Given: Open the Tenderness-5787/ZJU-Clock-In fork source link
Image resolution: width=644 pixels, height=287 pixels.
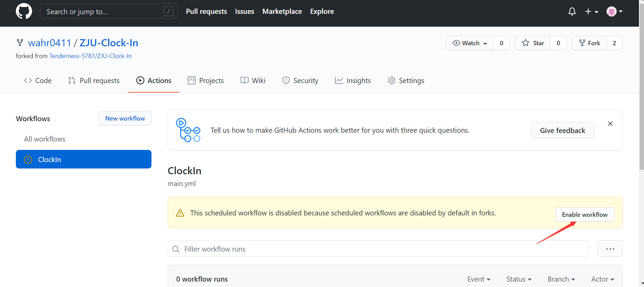Looking at the screenshot, I should (90, 56).
